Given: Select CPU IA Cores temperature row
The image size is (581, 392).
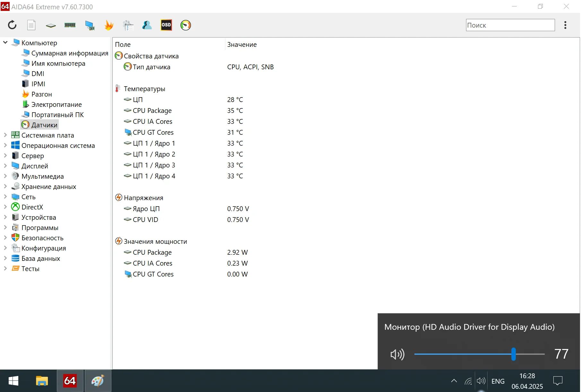Looking at the screenshot, I should coord(346,122).
